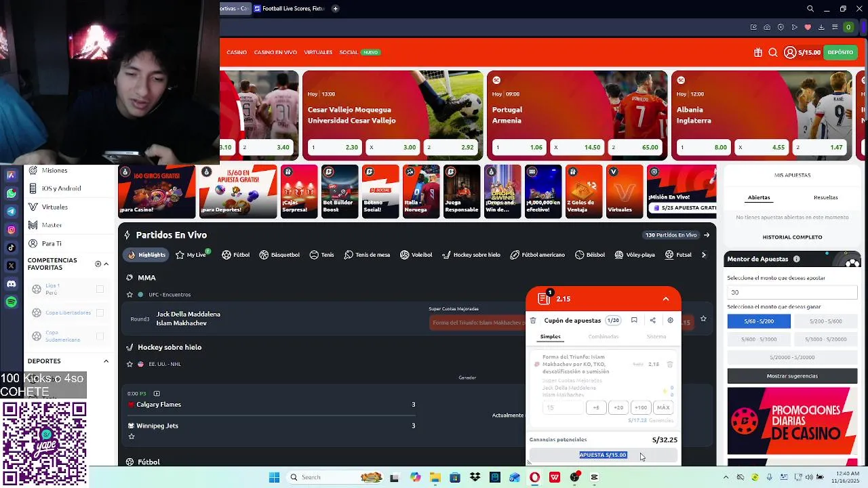The width and height of the screenshot is (868, 488).
Task: Open the browser downloads icon
Action: [821, 27]
